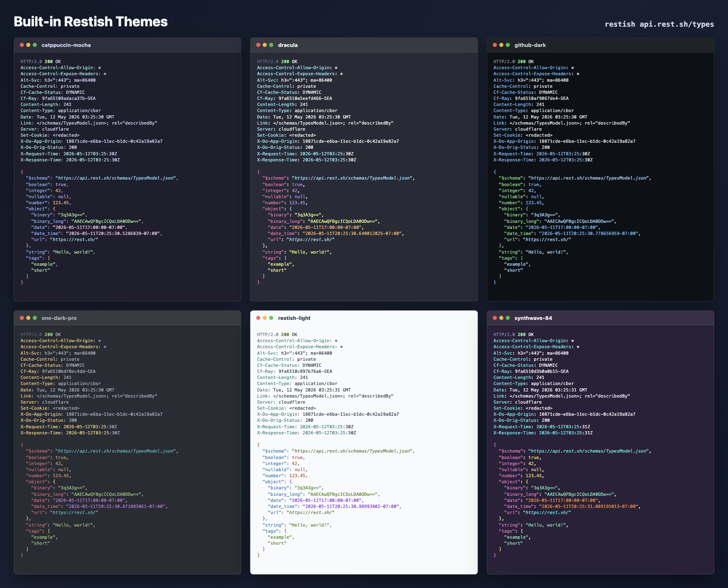The height and width of the screenshot is (588, 728).
Task: Click 'X-Response-Time' line in one-dark-pro window
Action: tap(70, 433)
